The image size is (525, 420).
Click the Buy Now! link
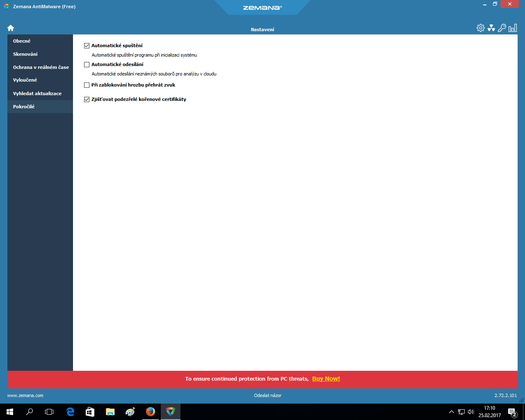[326, 379]
